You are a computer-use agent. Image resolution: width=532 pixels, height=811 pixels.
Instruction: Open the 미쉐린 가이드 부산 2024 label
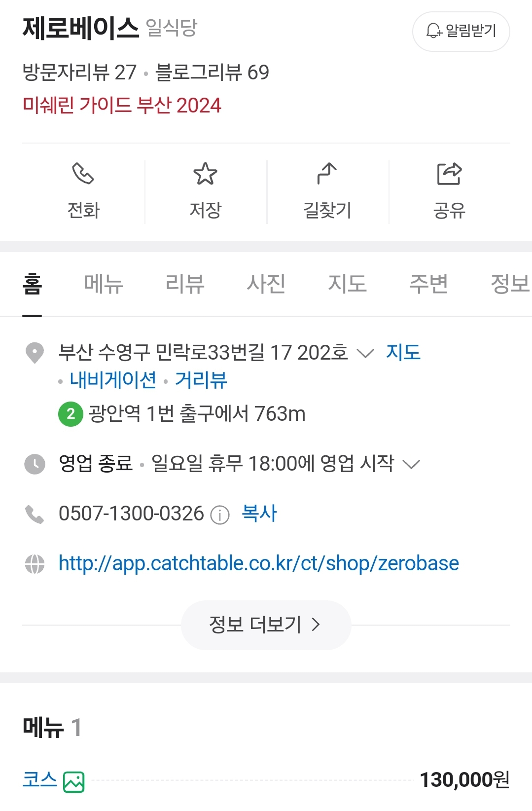122,105
